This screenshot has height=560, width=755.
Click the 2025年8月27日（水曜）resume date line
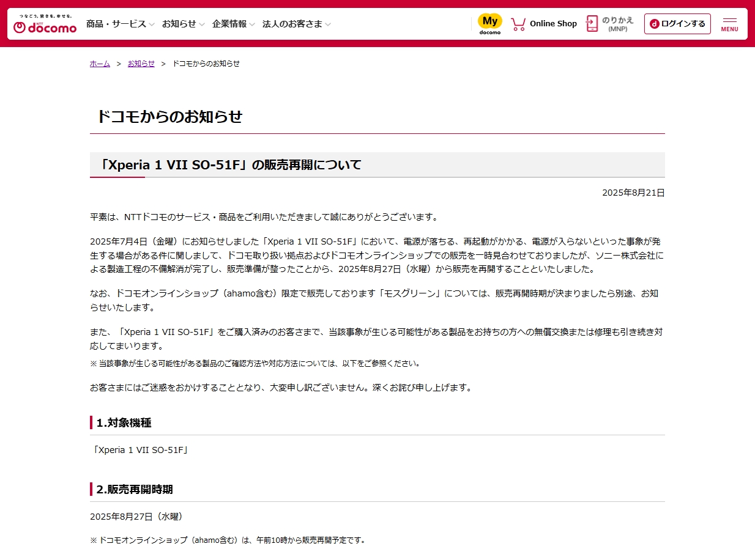tap(136, 517)
